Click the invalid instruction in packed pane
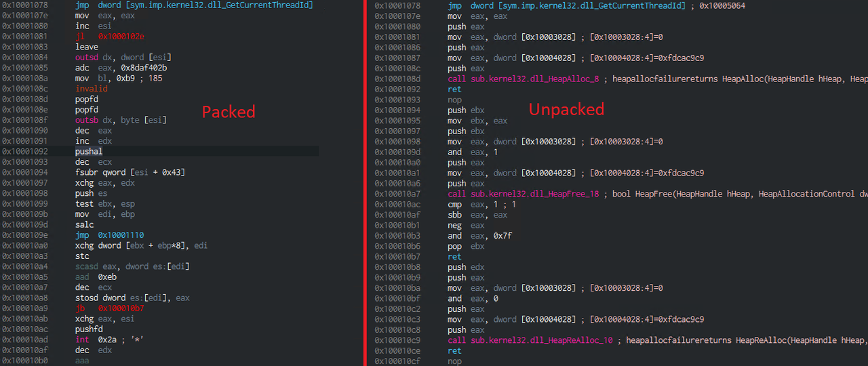This screenshot has height=366, width=868. pyautogui.click(x=91, y=89)
